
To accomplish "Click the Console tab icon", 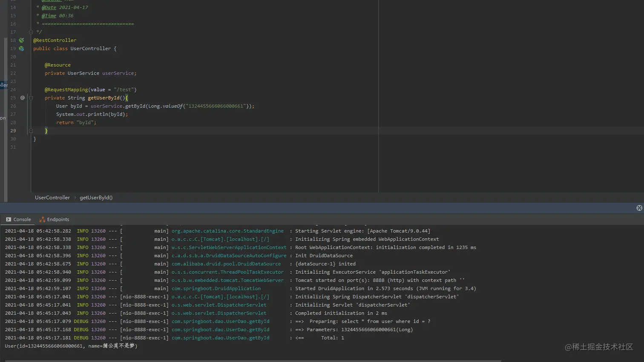I will [9, 219].
